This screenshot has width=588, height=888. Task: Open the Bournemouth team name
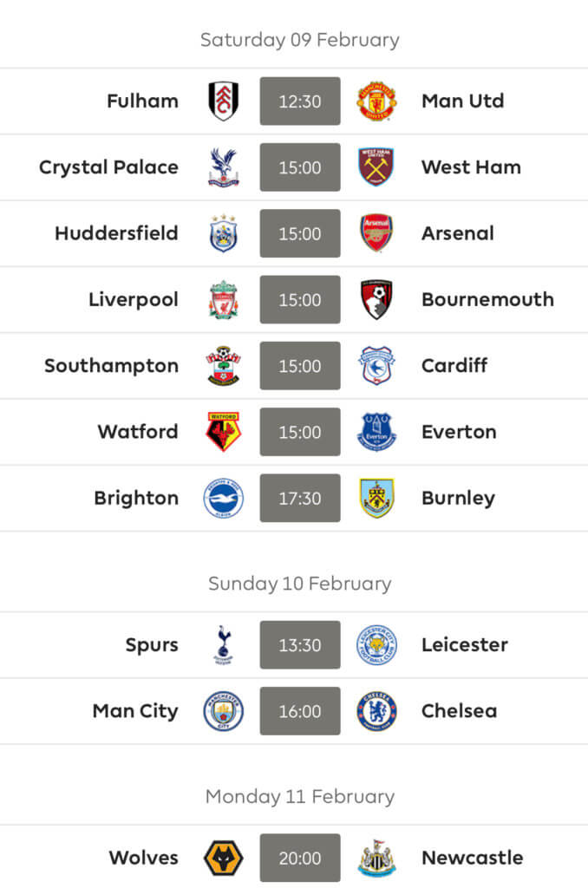click(x=487, y=299)
